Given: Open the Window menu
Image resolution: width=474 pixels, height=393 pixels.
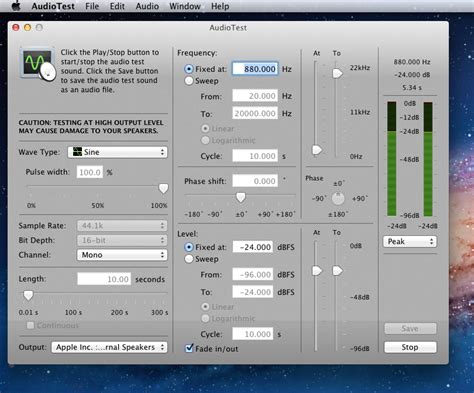Looking at the screenshot, I should pyautogui.click(x=185, y=6).
